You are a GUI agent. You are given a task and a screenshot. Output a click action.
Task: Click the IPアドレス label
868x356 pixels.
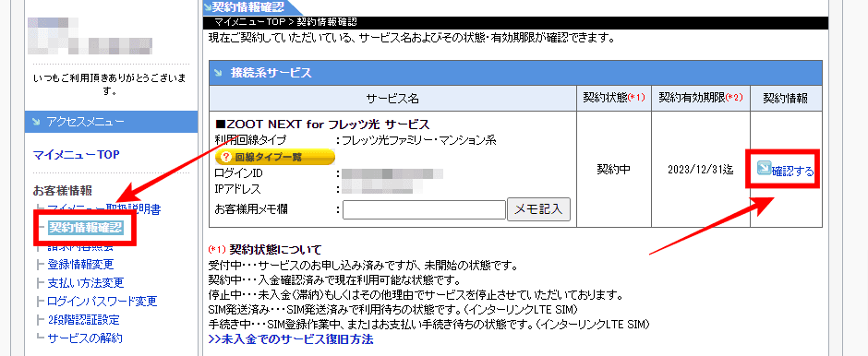(x=237, y=190)
